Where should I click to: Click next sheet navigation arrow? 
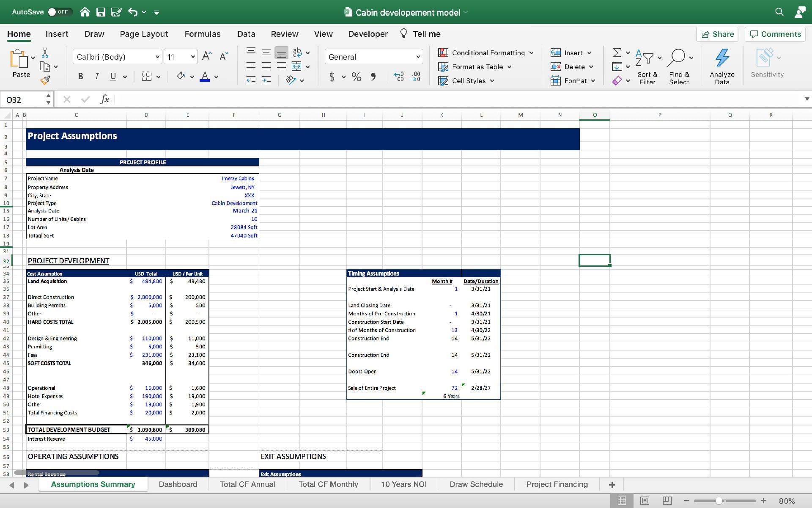point(26,485)
